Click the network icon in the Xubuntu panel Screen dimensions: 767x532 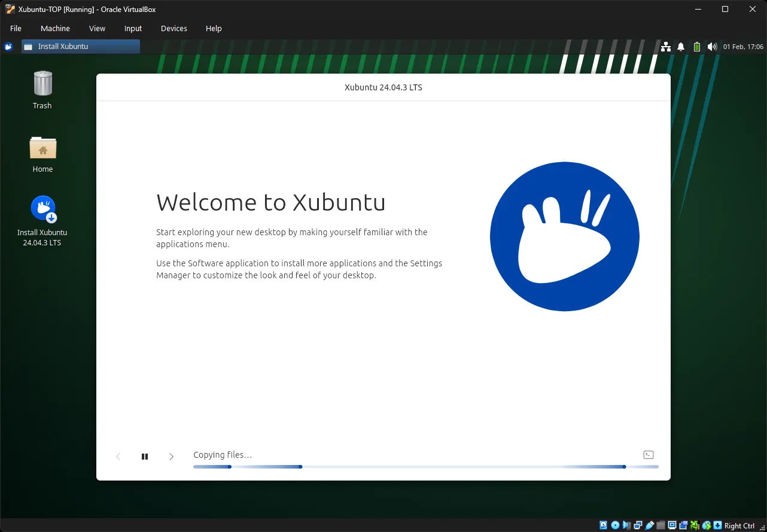(x=666, y=46)
